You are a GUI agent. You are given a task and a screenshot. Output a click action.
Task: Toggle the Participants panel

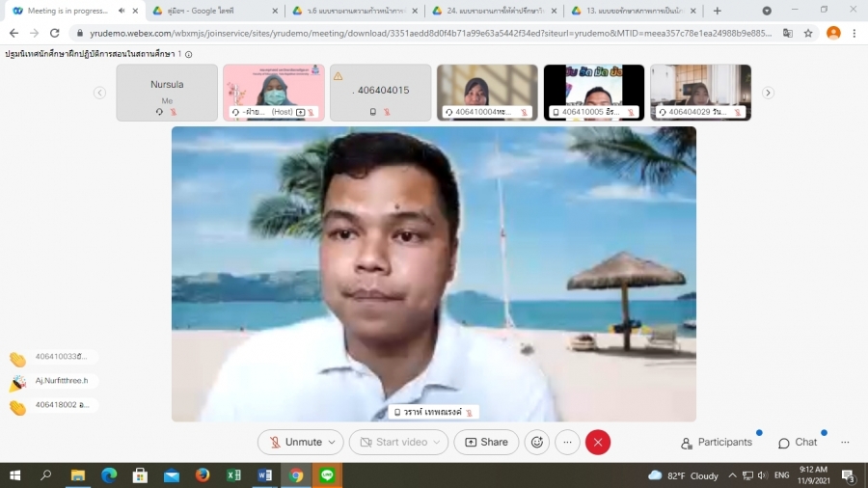716,442
